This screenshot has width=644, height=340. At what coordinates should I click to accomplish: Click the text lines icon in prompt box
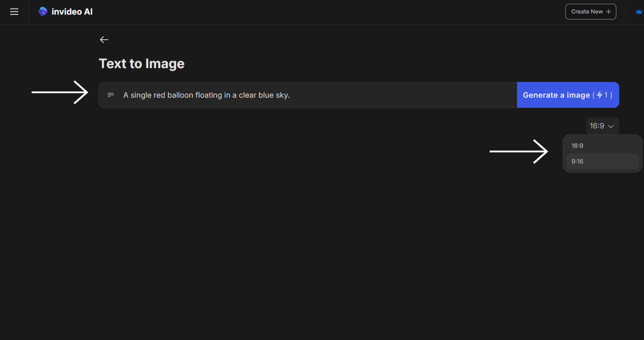pos(111,95)
